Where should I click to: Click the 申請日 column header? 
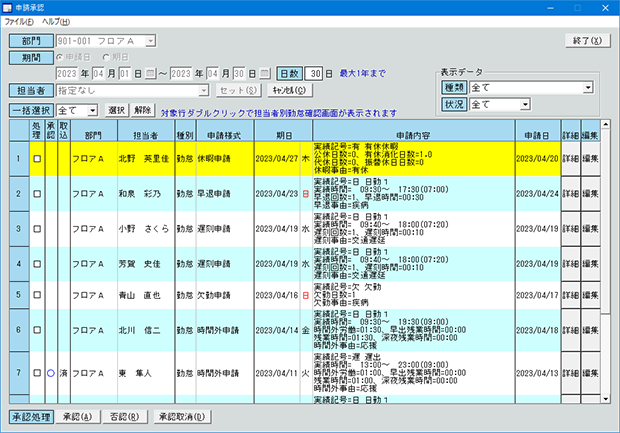[x=538, y=130]
